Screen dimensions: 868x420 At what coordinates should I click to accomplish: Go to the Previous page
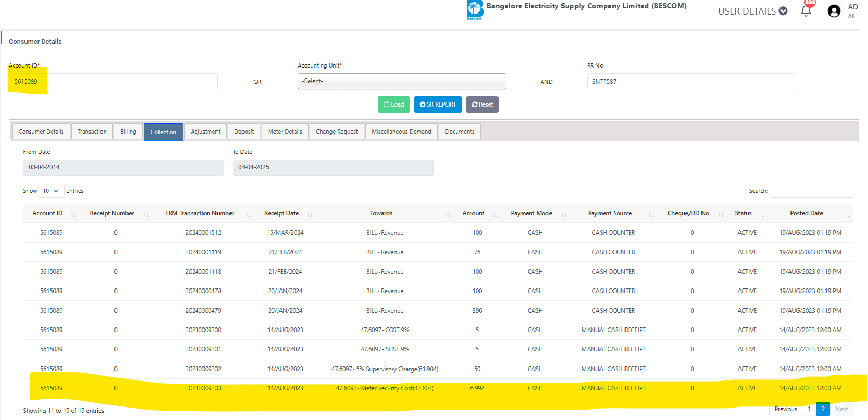point(786,409)
